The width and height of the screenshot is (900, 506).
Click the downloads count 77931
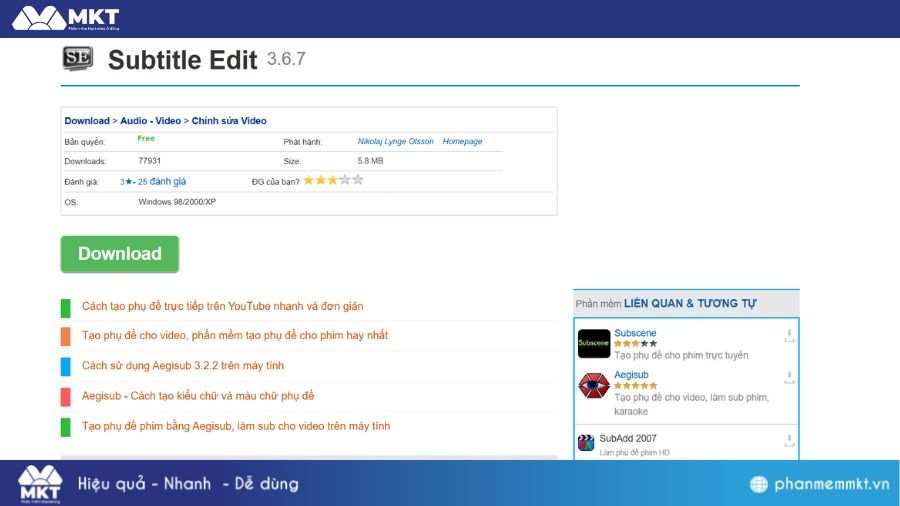[149, 161]
